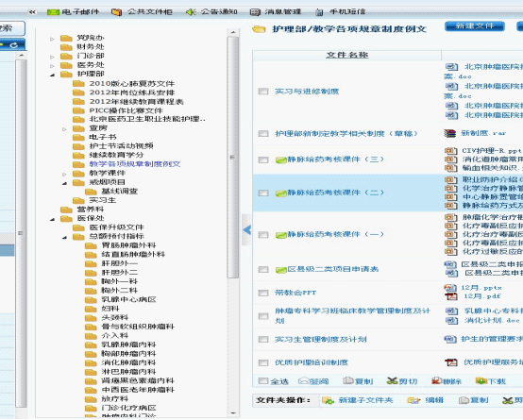The width and height of the screenshot is (523, 420).
Task: Click the 新建子文件夹 link
Action: (365, 400)
